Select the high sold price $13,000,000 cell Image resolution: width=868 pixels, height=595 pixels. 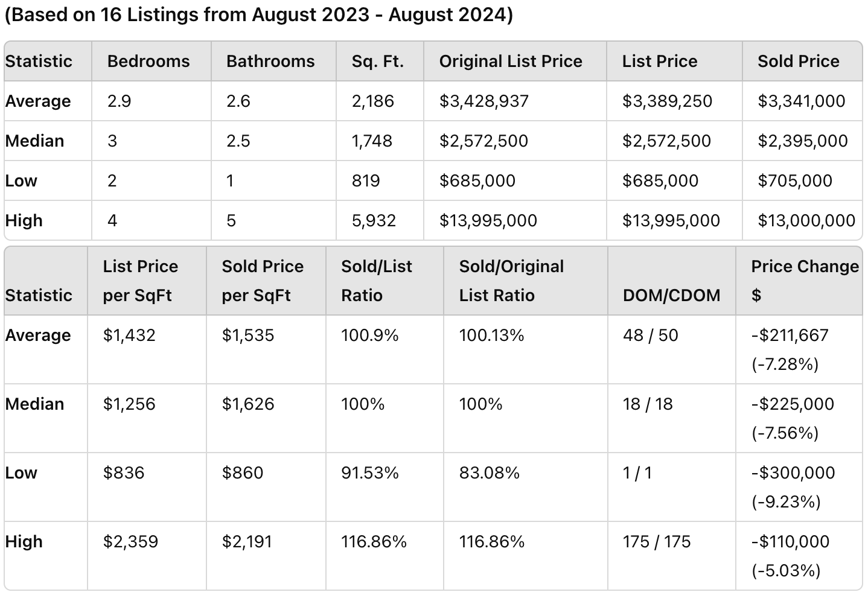click(806, 220)
